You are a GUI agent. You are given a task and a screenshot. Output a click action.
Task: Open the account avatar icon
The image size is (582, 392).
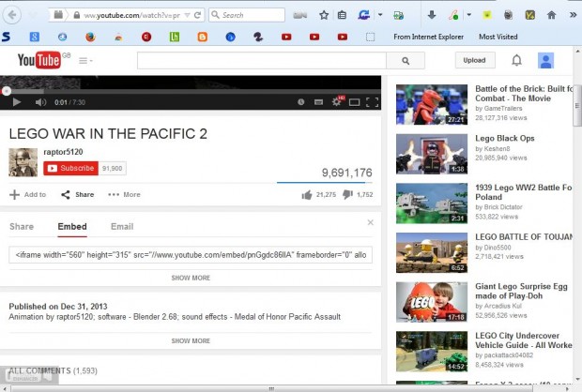point(545,60)
